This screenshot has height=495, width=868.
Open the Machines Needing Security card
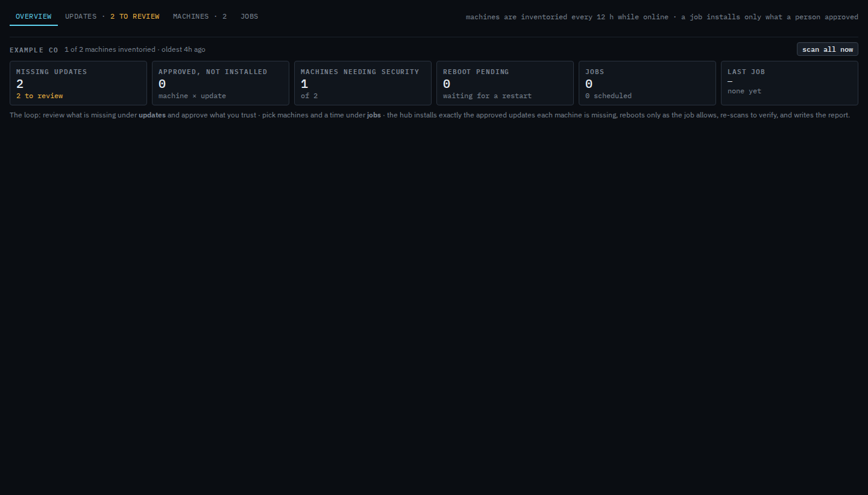(363, 83)
